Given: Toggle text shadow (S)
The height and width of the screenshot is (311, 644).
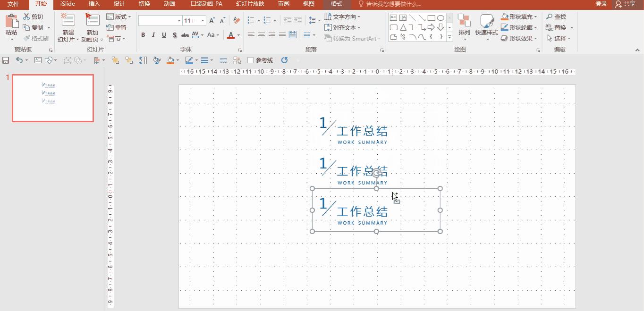Looking at the screenshot, I should click(175, 35).
